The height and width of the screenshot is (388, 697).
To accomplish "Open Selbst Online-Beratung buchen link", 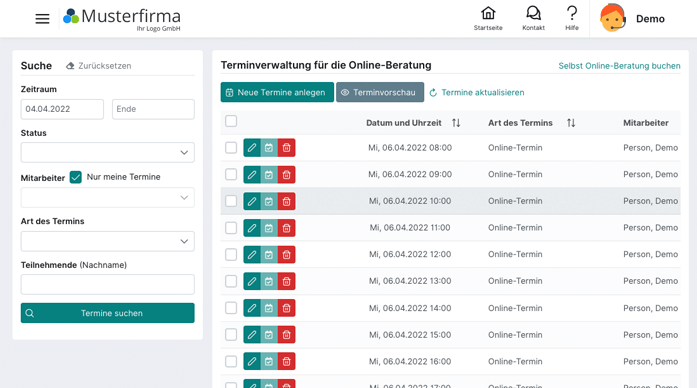I will pyautogui.click(x=619, y=66).
